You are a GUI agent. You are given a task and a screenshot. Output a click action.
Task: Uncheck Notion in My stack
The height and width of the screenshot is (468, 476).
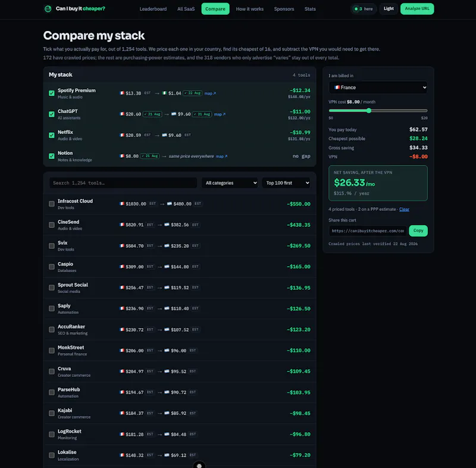52,156
